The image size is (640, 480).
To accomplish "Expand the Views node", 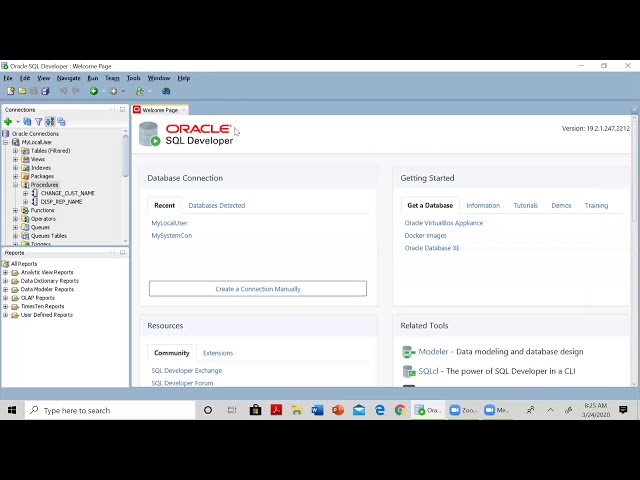I will [x=16, y=159].
